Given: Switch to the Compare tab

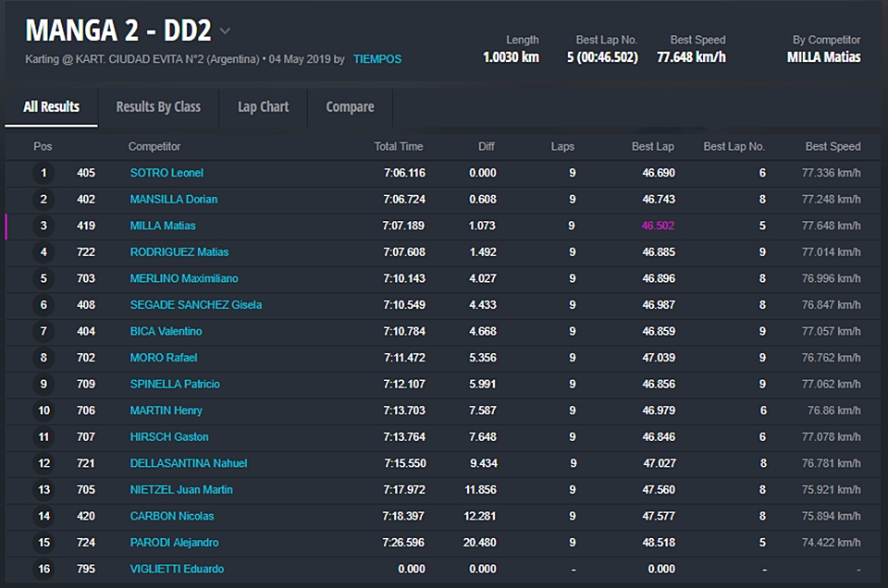Looking at the screenshot, I should pos(350,107).
